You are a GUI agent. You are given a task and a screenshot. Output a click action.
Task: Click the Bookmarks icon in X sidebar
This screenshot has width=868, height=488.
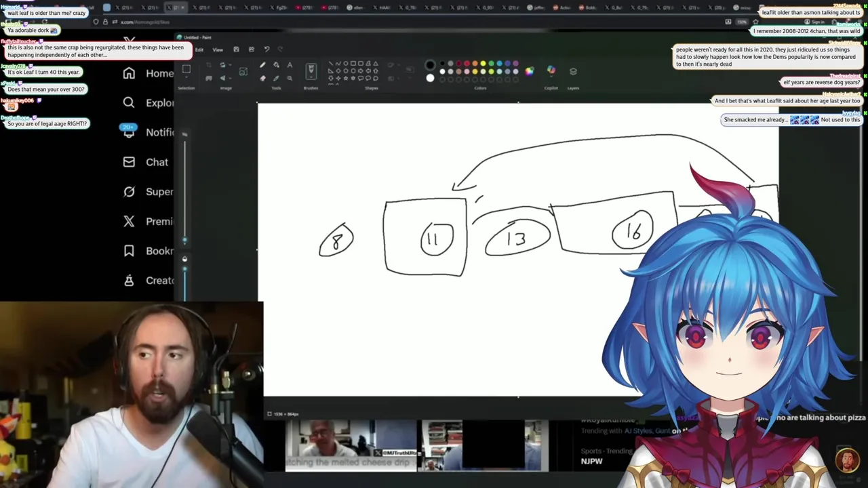click(129, 251)
